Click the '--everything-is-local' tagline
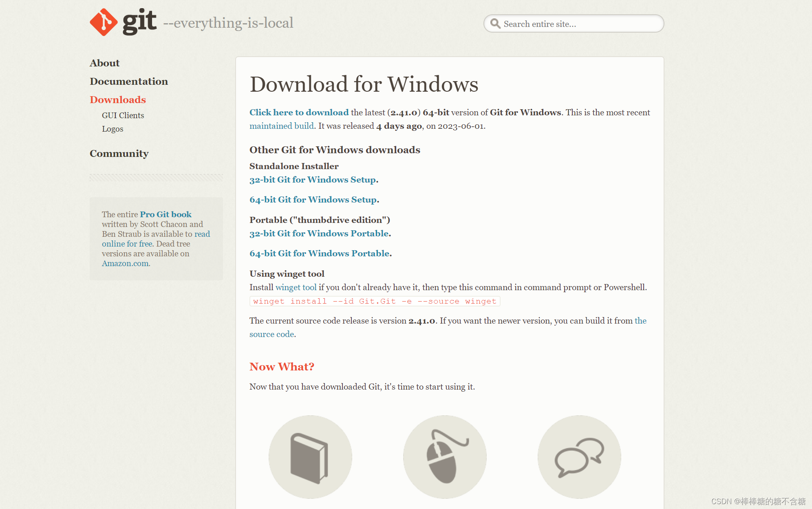The height and width of the screenshot is (509, 812). (228, 23)
